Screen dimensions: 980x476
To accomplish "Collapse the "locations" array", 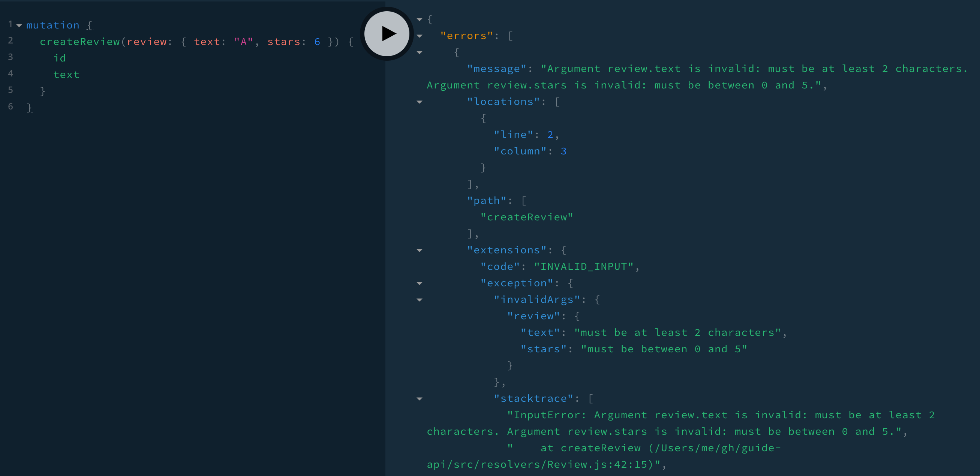I will click(419, 102).
